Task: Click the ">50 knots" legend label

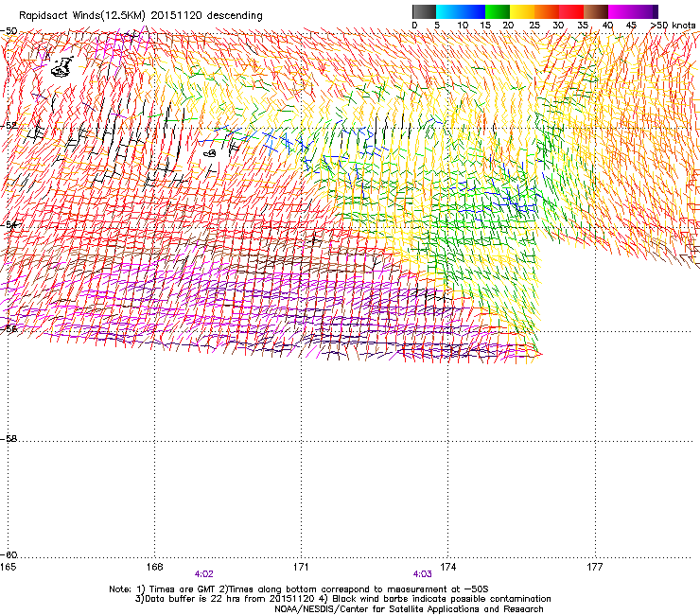Action: click(674, 26)
